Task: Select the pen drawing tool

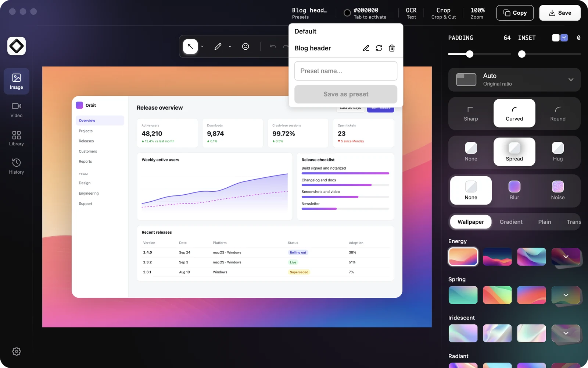Action: click(218, 46)
